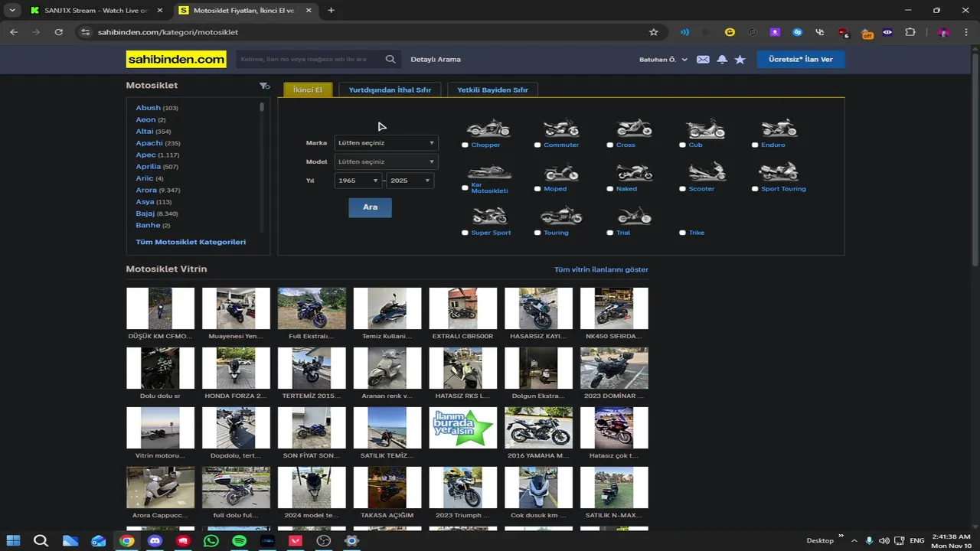Click the sahibinden.com logo
980x551 pixels.
coord(176,59)
